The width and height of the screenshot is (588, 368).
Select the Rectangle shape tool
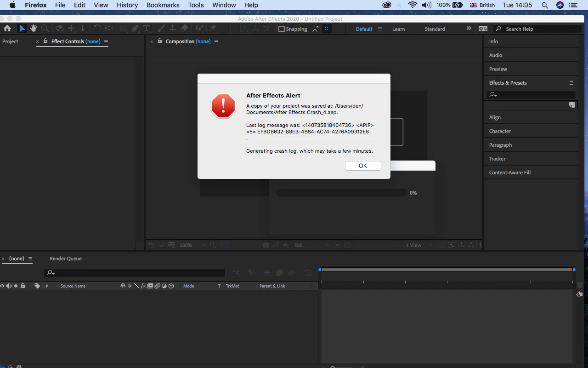123,29
